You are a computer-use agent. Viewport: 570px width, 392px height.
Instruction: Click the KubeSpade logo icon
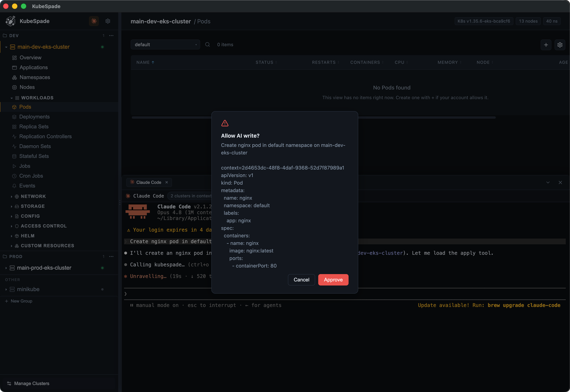coord(10,21)
